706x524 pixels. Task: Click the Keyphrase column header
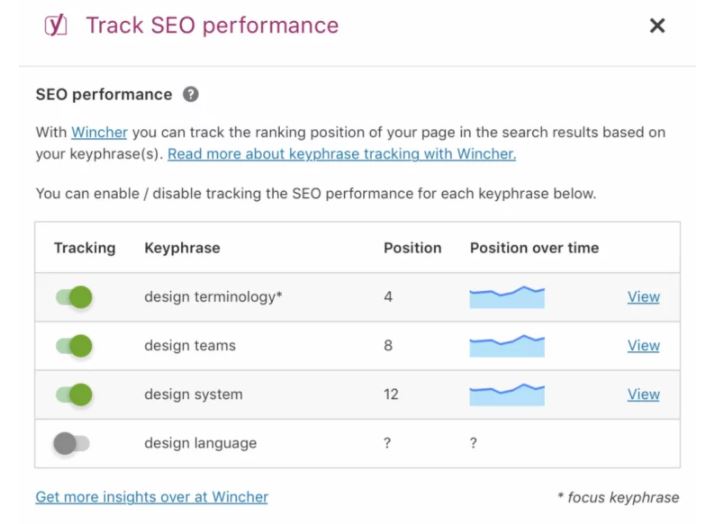pos(182,248)
